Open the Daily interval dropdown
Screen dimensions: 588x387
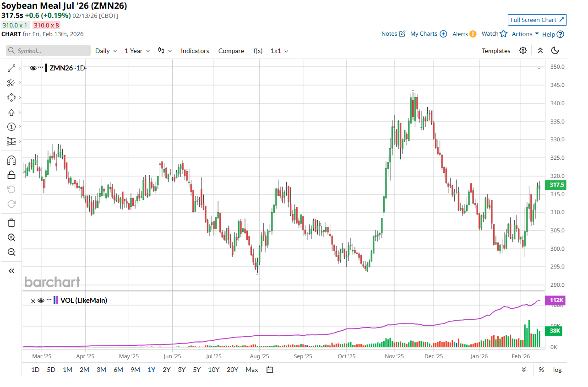click(106, 51)
